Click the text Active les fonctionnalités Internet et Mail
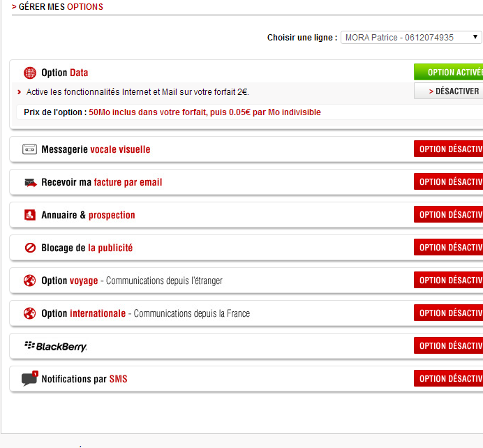Screen dimensions: 483x448 pyautogui.click(x=138, y=92)
